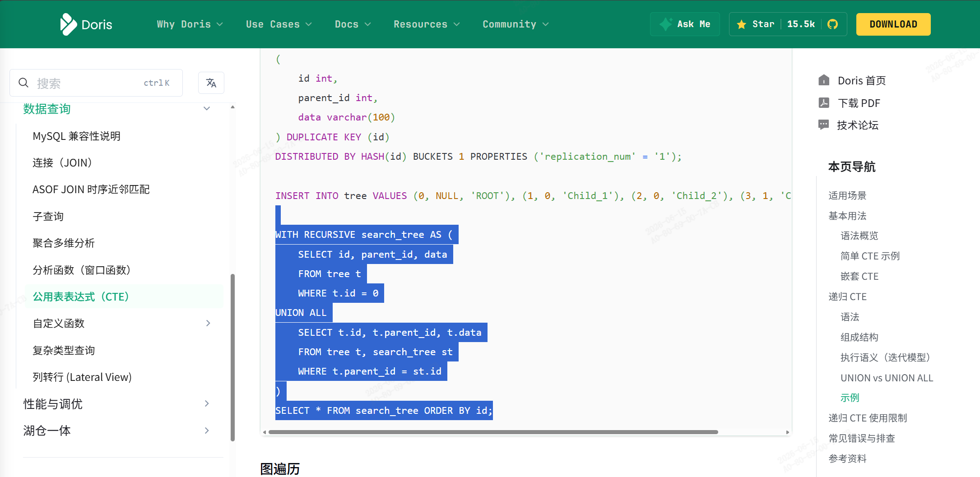The image size is (980, 477).
Task: Focus the 搜索 search input field
Action: pyautogui.click(x=96, y=83)
